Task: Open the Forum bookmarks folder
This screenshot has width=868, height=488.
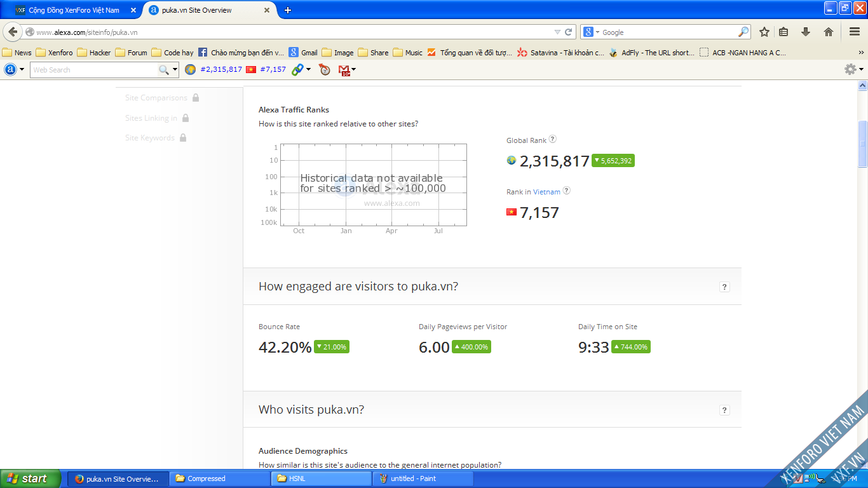Action: tap(131, 53)
